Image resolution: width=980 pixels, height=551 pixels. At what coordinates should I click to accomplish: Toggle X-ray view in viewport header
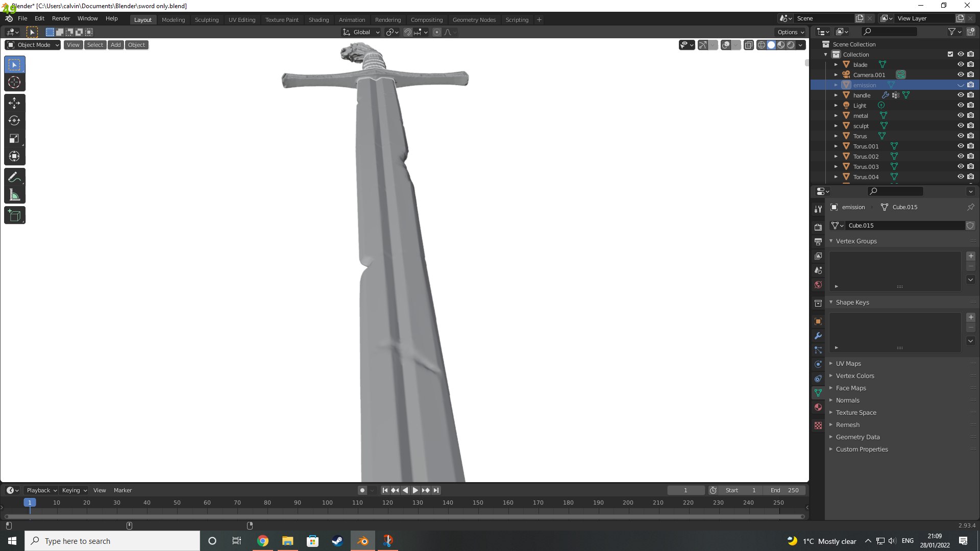(749, 45)
